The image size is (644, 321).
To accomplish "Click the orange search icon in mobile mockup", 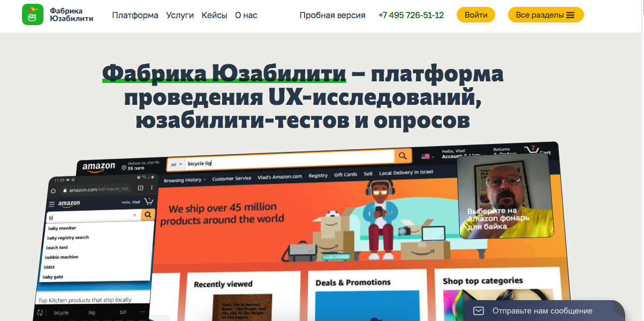I will (148, 215).
